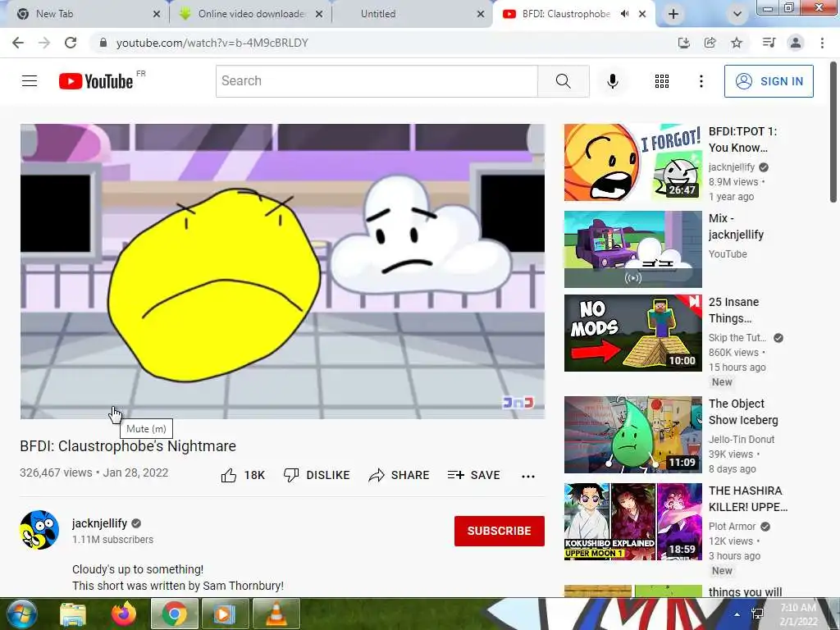Click the DISLIKE button
Image resolution: width=840 pixels, height=630 pixels.
317,475
